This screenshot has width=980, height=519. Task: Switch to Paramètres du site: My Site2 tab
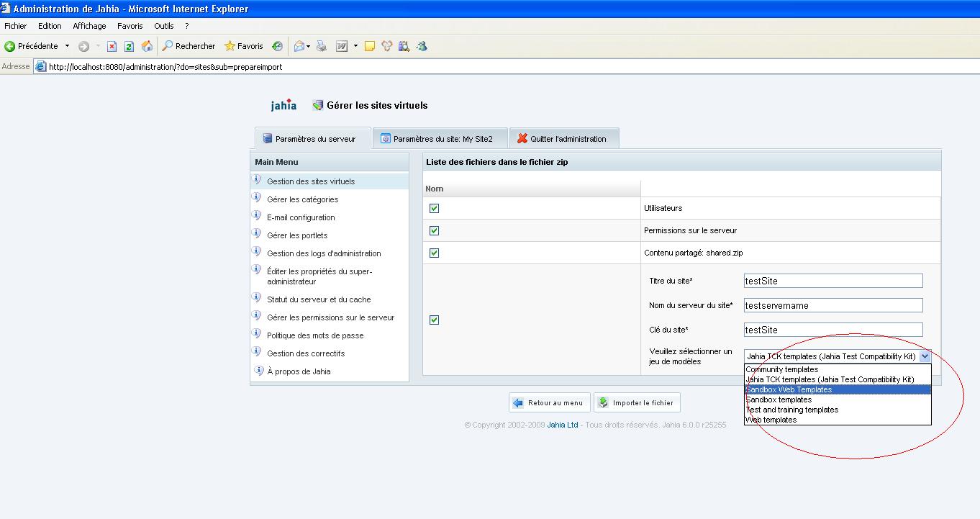(440, 138)
